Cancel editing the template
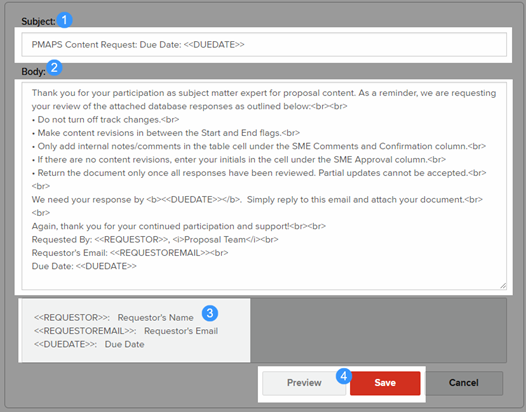The height and width of the screenshot is (412, 526). click(x=464, y=383)
